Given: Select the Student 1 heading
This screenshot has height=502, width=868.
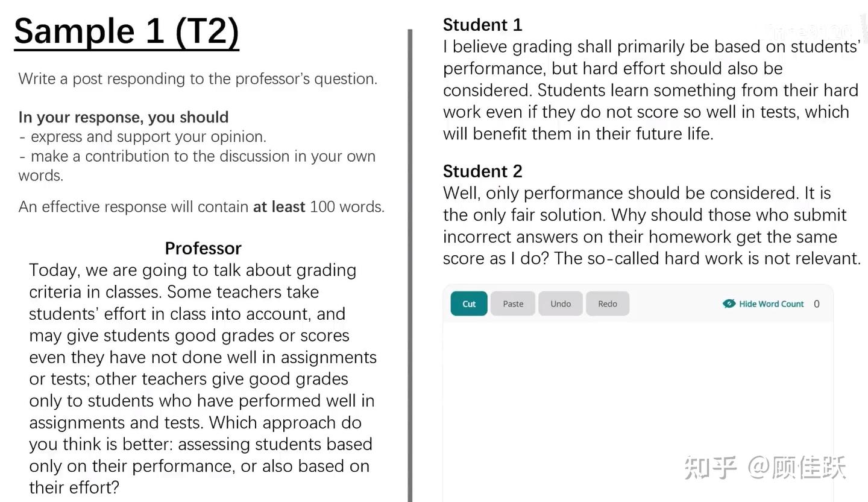Looking at the screenshot, I should click(482, 25).
